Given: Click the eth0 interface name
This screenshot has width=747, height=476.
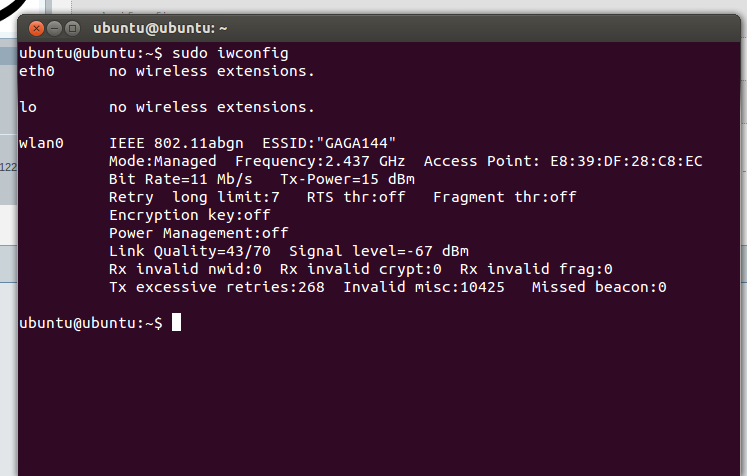Looking at the screenshot, I should (37, 71).
